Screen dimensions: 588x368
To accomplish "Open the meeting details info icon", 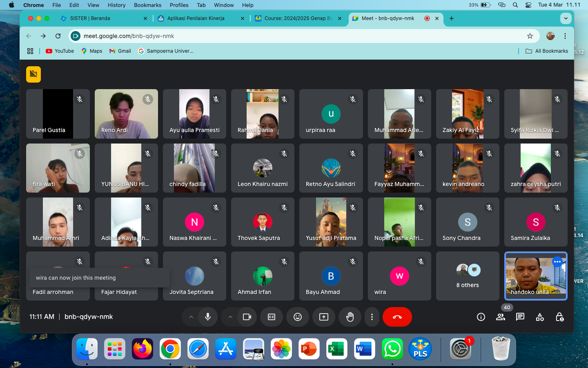I will [x=481, y=317].
